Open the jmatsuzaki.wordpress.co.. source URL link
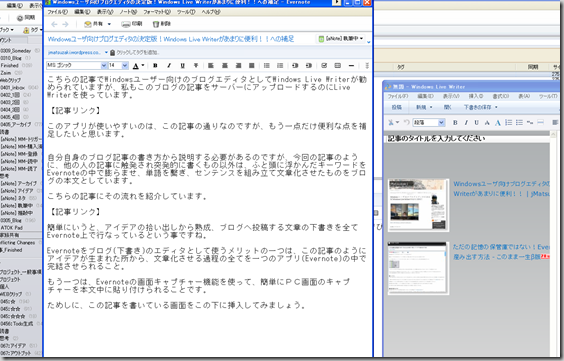 74,52
